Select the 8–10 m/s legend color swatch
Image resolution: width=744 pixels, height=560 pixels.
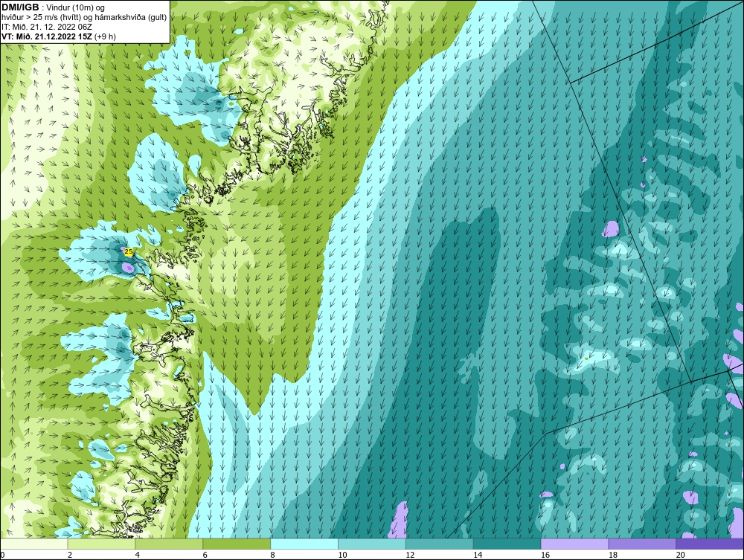[304, 544]
